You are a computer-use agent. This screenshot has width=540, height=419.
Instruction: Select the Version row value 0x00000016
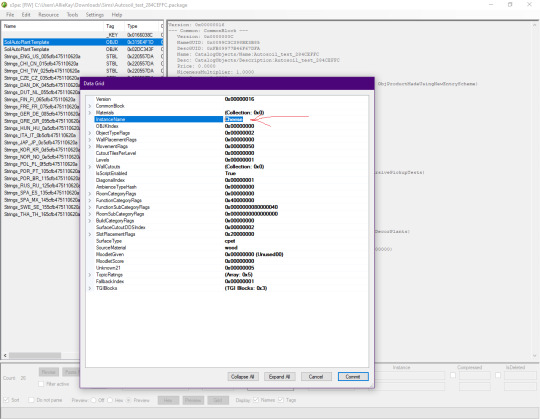239,99
